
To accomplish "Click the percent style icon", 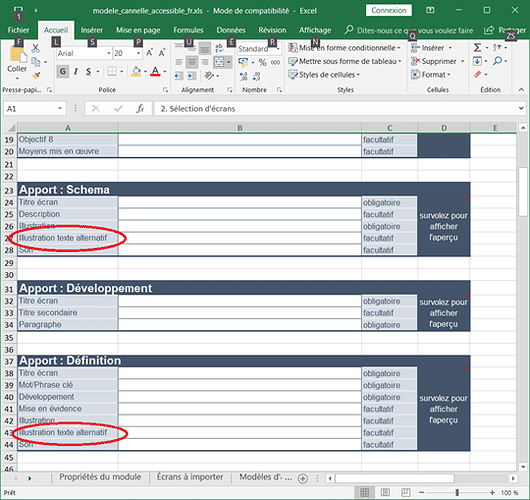I will (262, 63).
